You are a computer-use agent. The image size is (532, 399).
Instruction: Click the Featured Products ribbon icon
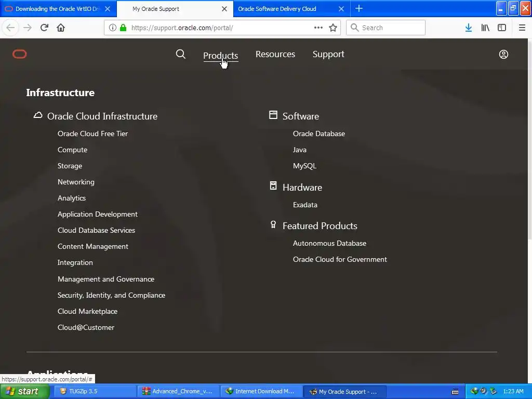[x=273, y=224]
